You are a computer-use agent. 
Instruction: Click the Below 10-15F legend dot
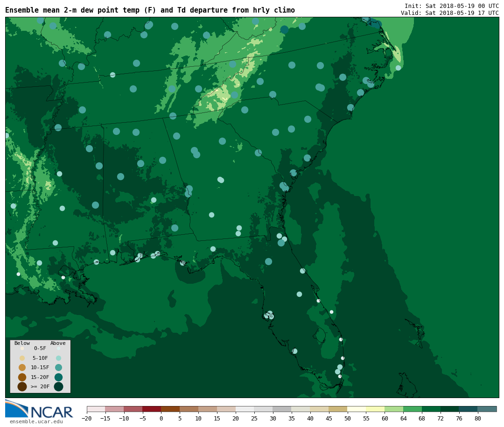point(22,368)
